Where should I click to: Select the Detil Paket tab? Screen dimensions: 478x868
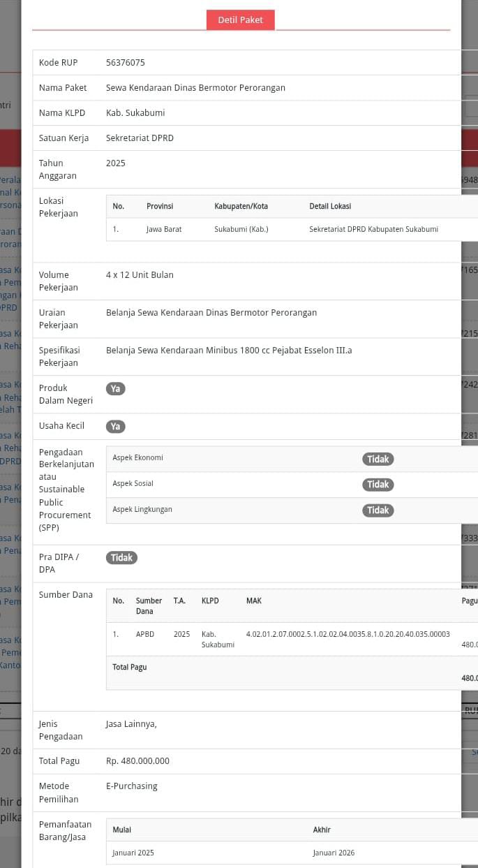pos(241,20)
